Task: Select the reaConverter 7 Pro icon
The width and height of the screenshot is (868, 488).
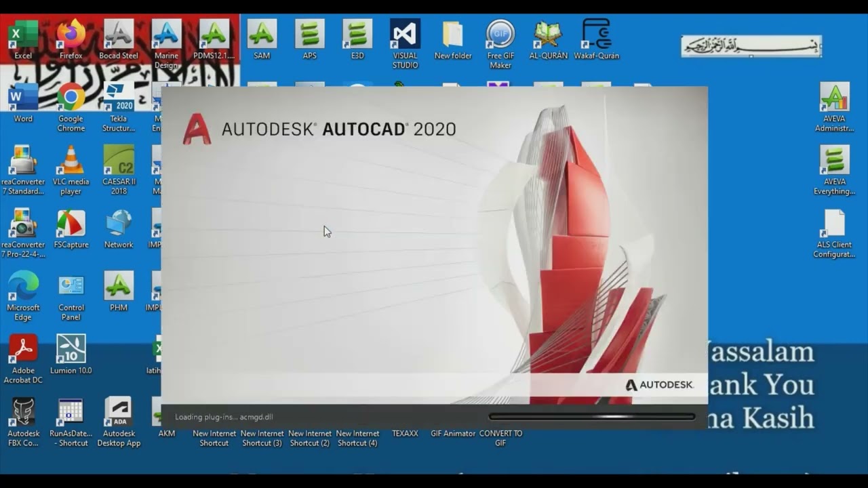Action: pos(23,233)
